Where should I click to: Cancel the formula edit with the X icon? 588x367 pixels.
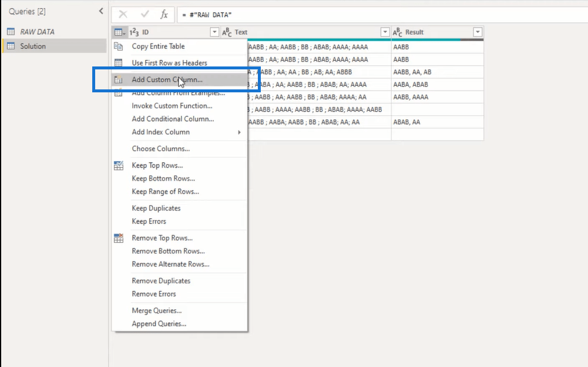point(123,15)
